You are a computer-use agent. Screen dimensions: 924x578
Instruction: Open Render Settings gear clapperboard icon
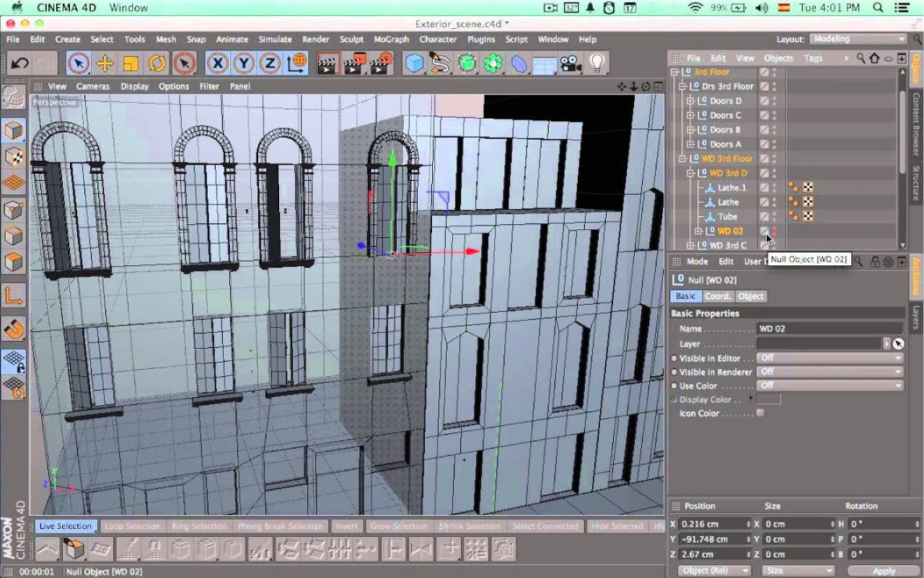(x=381, y=63)
